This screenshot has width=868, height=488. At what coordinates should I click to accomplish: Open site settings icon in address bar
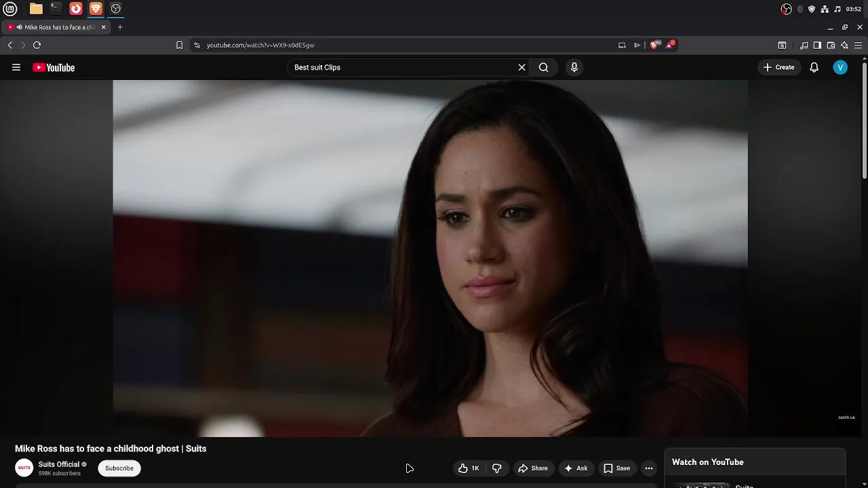[197, 45]
